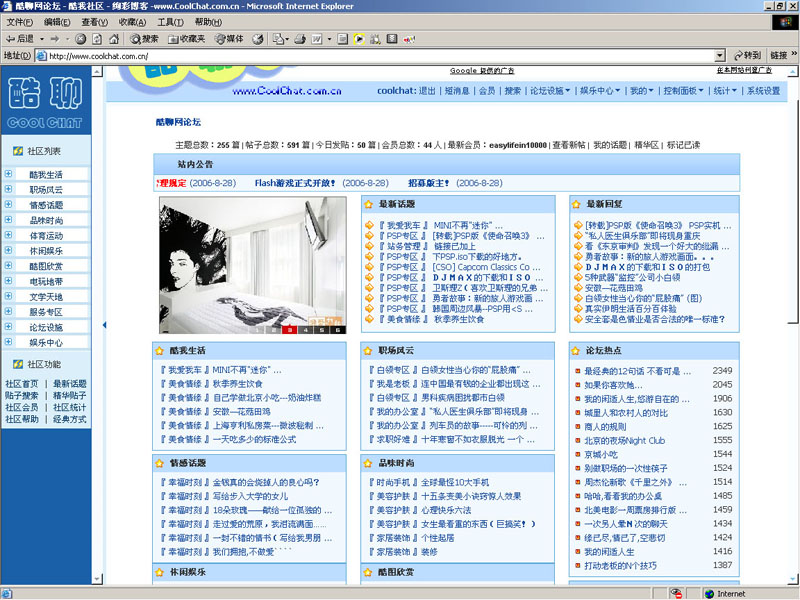Click the main page scrollbar up arrow
800x600 pixels.
click(x=793, y=71)
